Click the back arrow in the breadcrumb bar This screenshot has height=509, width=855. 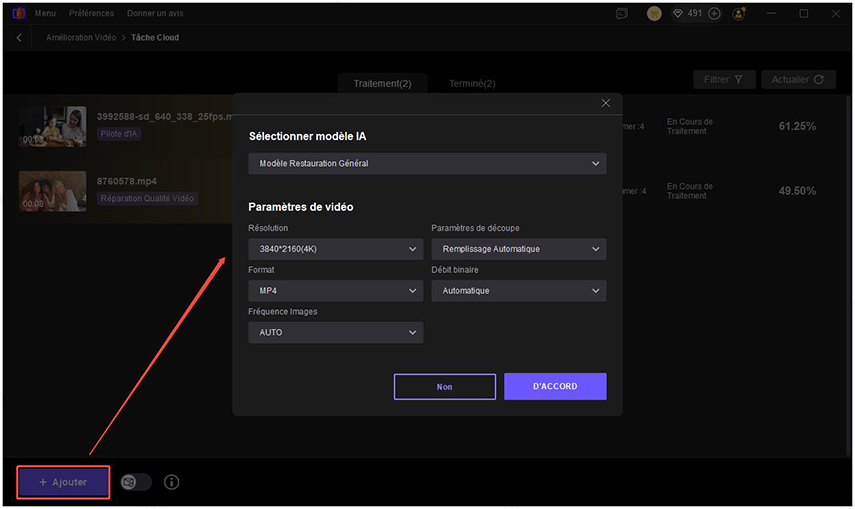point(19,37)
